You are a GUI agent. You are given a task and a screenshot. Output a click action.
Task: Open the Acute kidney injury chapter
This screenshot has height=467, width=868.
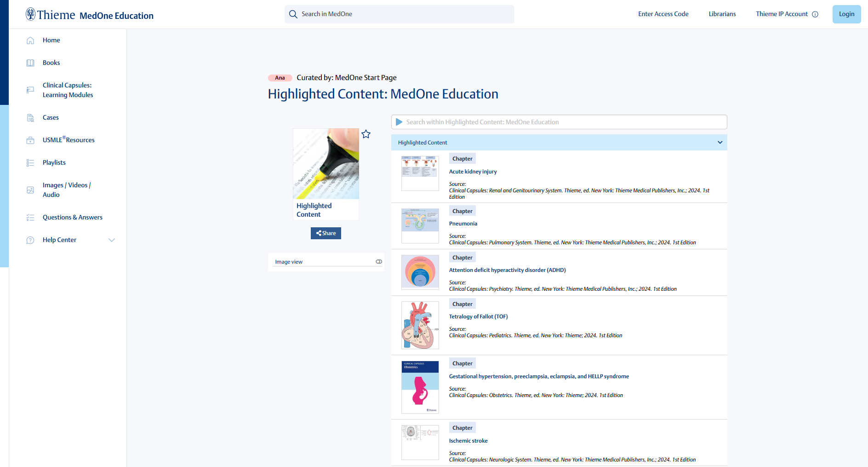coord(473,172)
